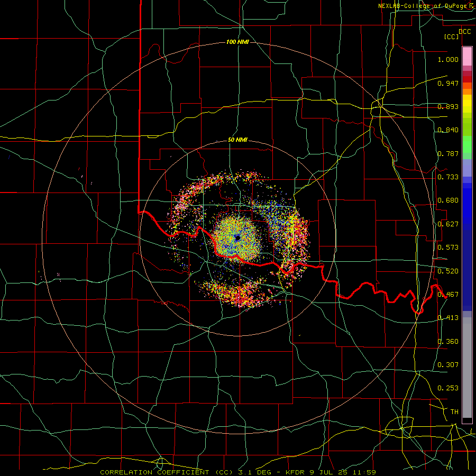Click the 0.733 color scale value
This screenshot has height=476, width=476.
click(x=448, y=177)
